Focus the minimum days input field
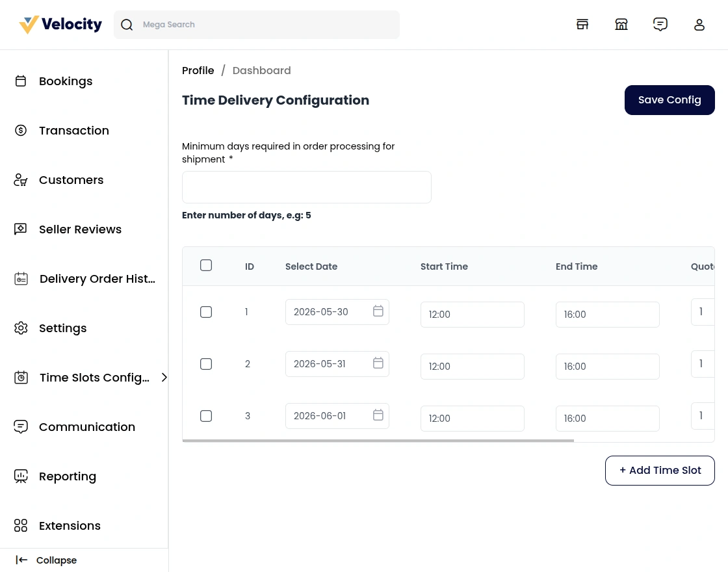Screen dimensions: 728x572 pos(306,187)
